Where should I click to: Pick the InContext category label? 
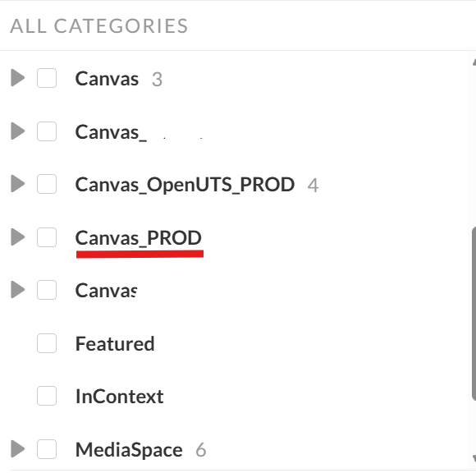120,397
